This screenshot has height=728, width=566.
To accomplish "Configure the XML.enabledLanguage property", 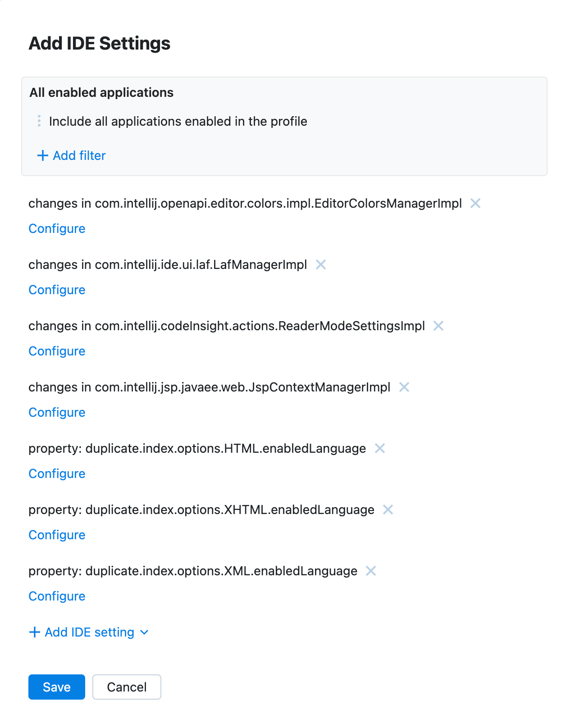I will click(x=56, y=596).
